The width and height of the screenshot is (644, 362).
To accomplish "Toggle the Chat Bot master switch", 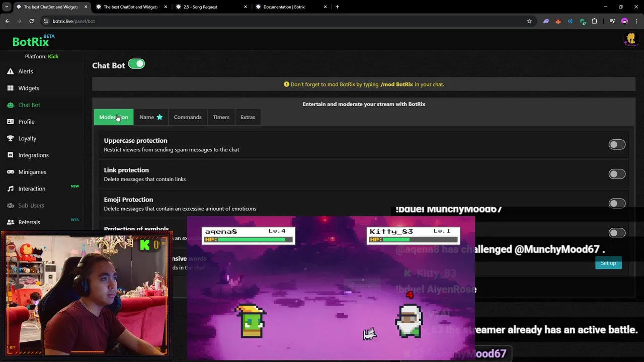I will click(x=136, y=64).
